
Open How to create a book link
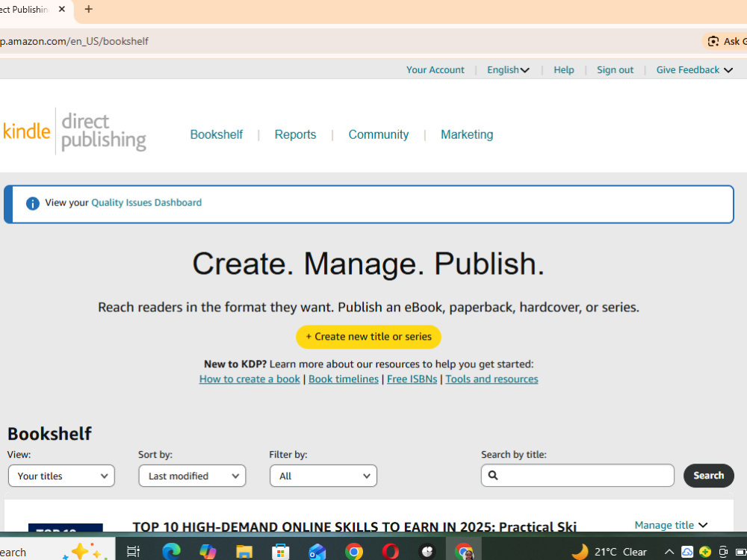(x=249, y=379)
